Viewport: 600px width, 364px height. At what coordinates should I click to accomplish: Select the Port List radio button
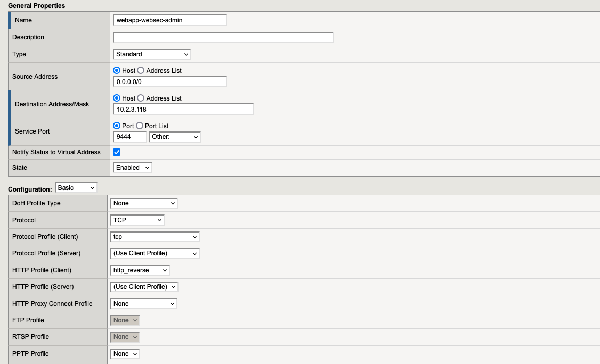tap(140, 126)
